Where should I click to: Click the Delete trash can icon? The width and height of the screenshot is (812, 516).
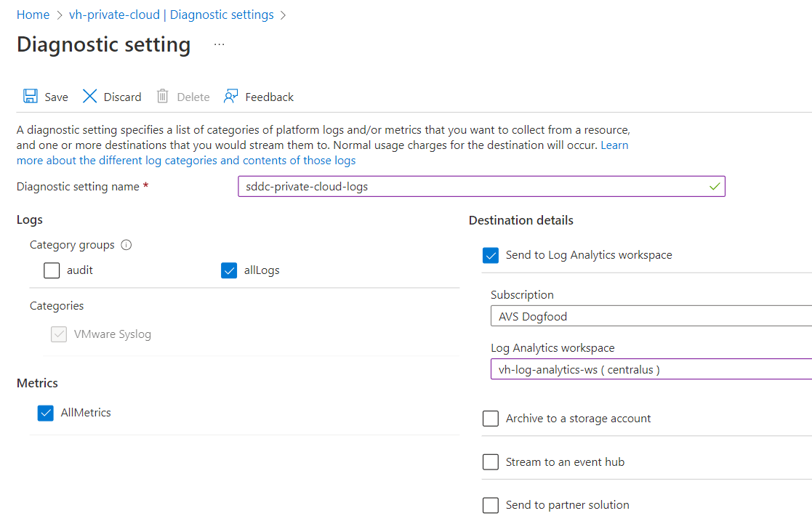pyautogui.click(x=163, y=96)
